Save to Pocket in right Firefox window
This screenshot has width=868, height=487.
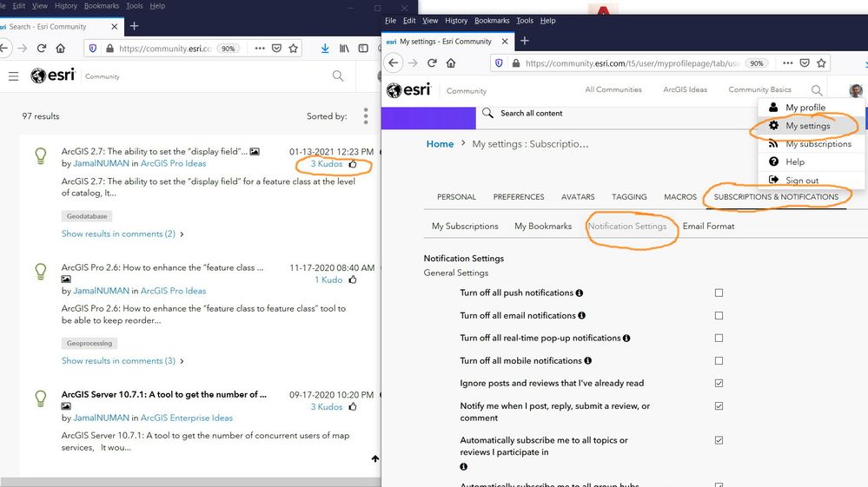pos(805,63)
